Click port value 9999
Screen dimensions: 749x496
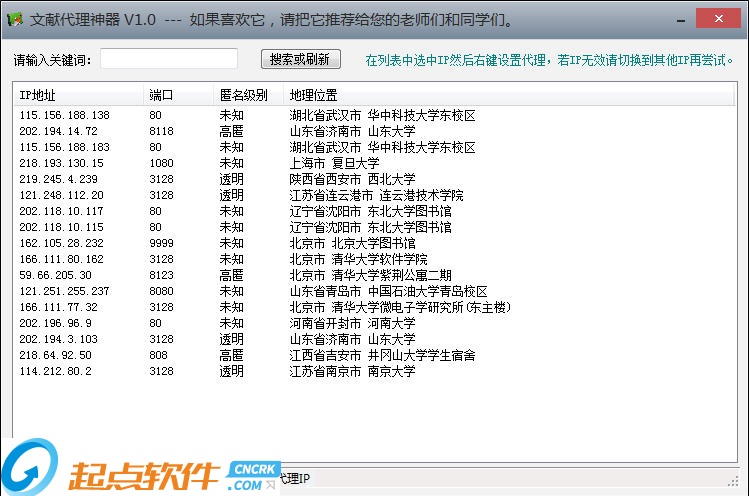tap(161, 243)
